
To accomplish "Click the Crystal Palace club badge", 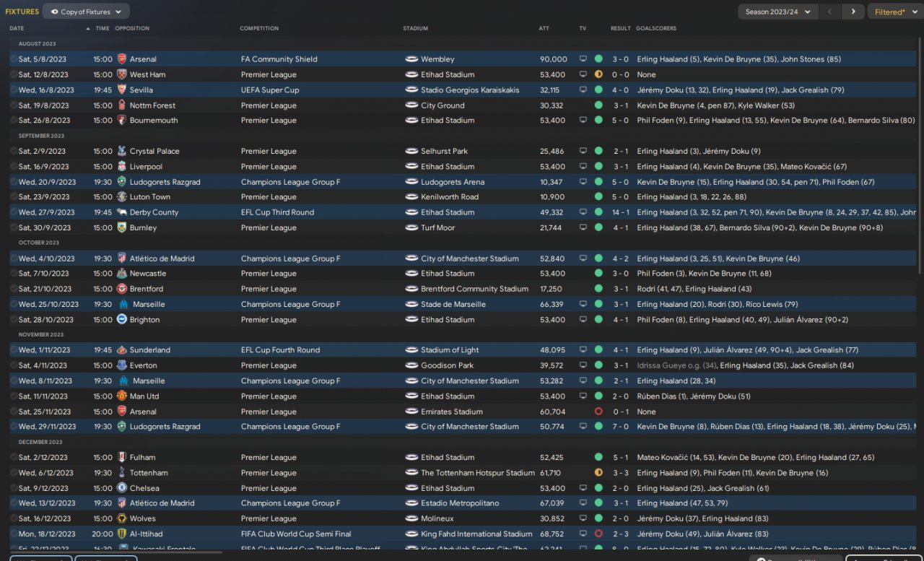I will coord(122,151).
